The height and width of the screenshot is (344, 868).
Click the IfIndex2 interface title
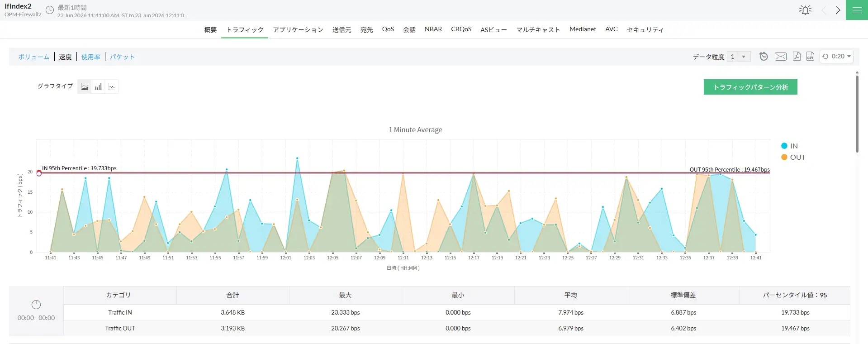(x=18, y=6)
